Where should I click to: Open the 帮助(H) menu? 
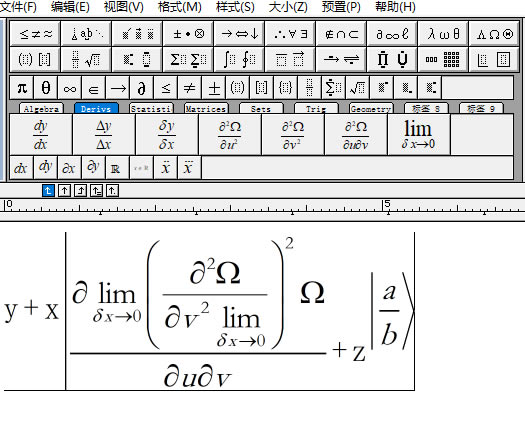[395, 7]
